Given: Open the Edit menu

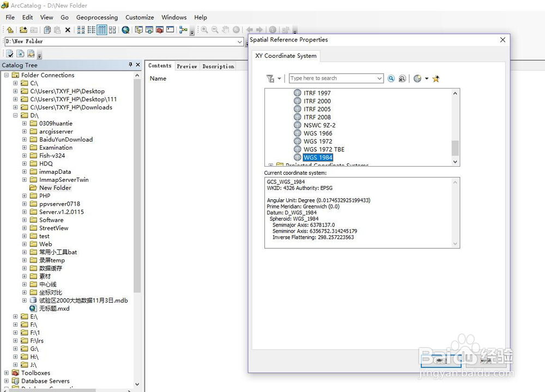Looking at the screenshot, I should tap(27, 17).
